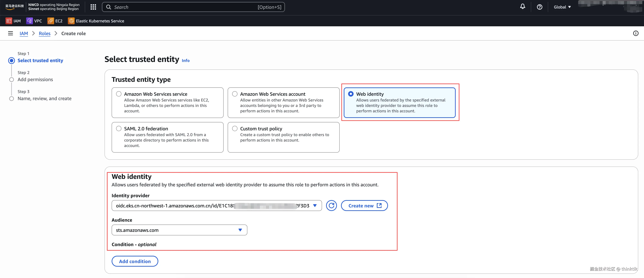Image resolution: width=644 pixels, height=278 pixels.
Task: Click the IAM breadcrumb link
Action: 24,33
